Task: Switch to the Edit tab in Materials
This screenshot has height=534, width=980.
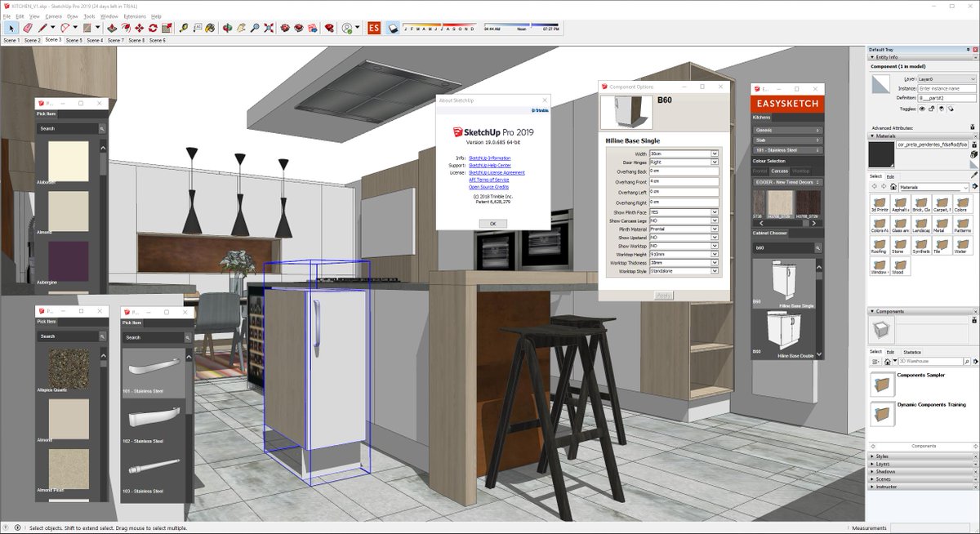Action: click(x=891, y=176)
